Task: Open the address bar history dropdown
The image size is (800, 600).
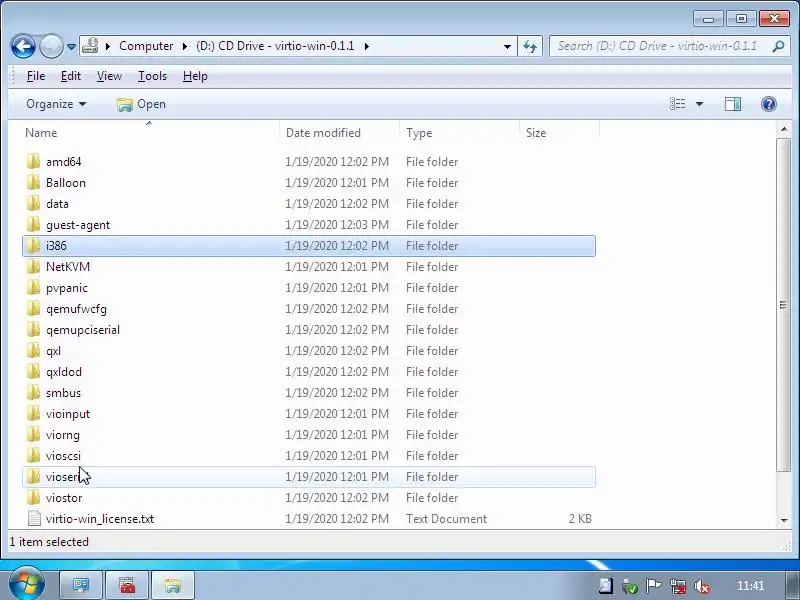Action: (x=507, y=46)
